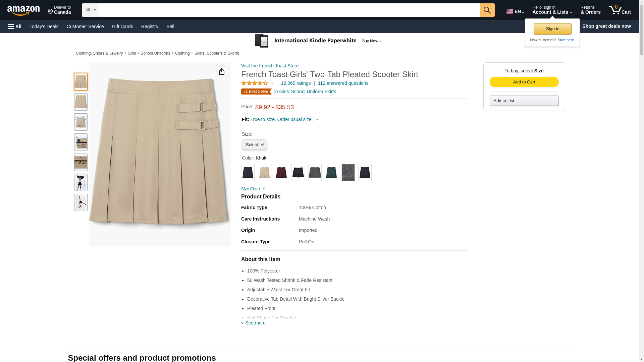Click the EN language flag selector
Image resolution: width=644 pixels, height=362 pixels.
click(515, 11)
